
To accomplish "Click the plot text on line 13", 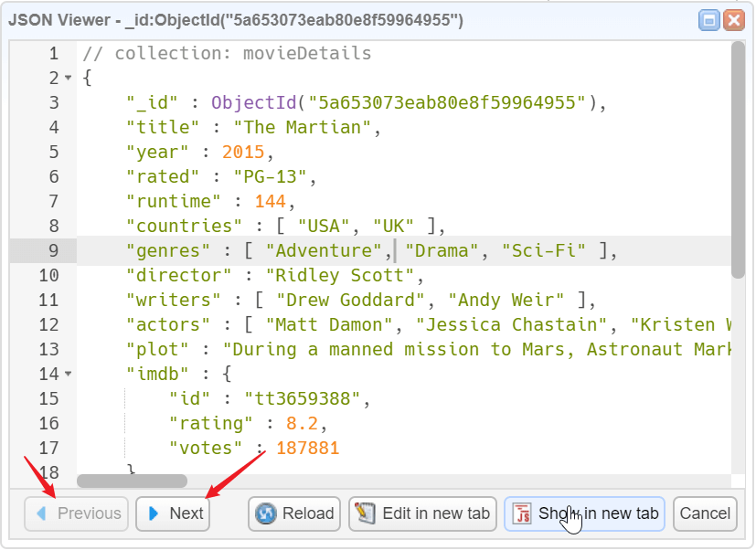I will point(477,349).
